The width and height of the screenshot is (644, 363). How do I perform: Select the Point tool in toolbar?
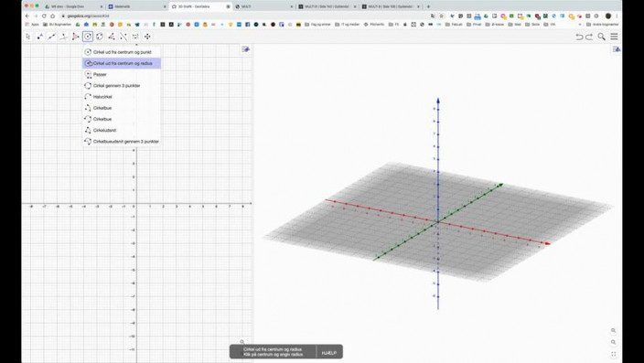coord(40,37)
